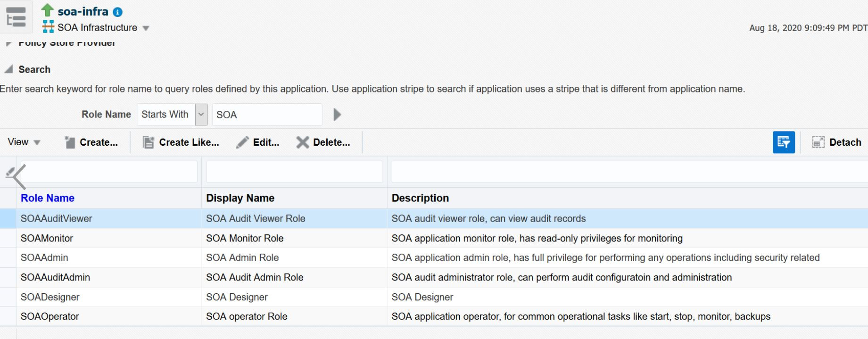This screenshot has width=868, height=339.
Task: Open the navigation tree icon
Action: [x=16, y=17]
